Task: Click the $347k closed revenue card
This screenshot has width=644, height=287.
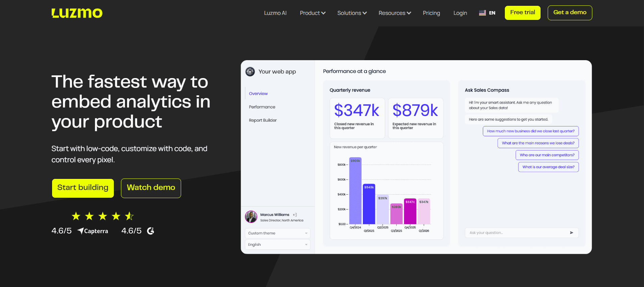Action: pos(357,118)
